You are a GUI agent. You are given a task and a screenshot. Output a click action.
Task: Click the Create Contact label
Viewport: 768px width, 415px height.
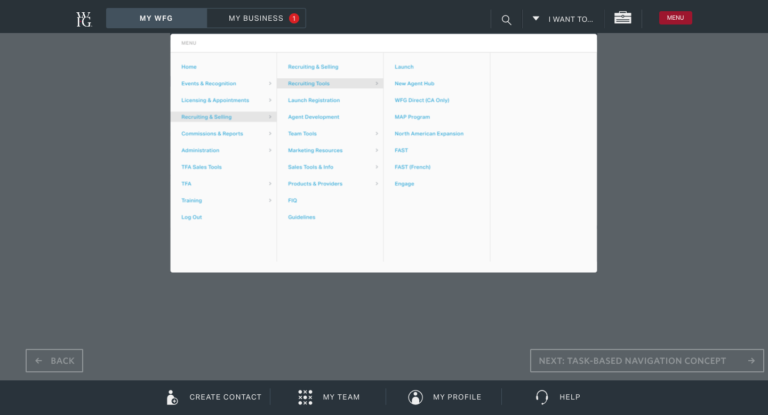click(225, 397)
